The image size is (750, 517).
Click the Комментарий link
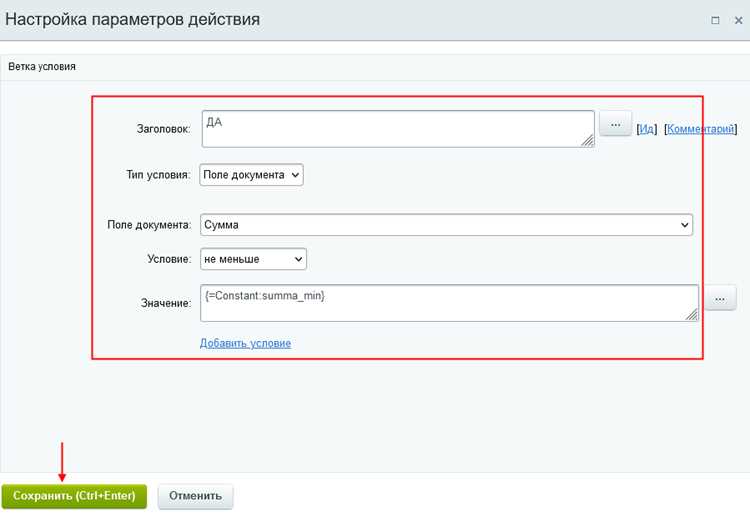(x=701, y=129)
